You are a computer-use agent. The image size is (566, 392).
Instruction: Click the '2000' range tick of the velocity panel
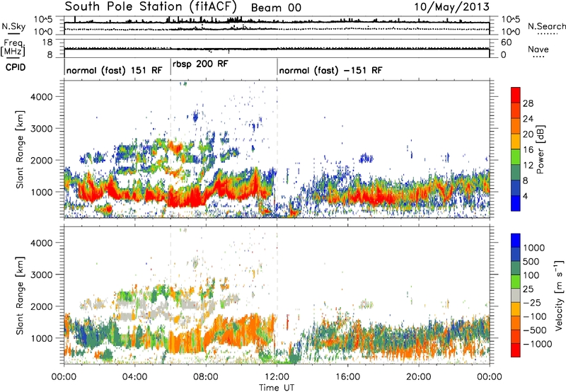click(41, 306)
